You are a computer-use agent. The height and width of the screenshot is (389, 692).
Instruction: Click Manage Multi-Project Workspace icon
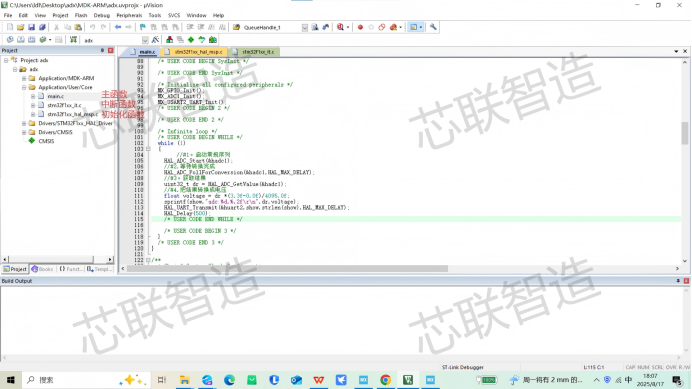click(x=180, y=40)
